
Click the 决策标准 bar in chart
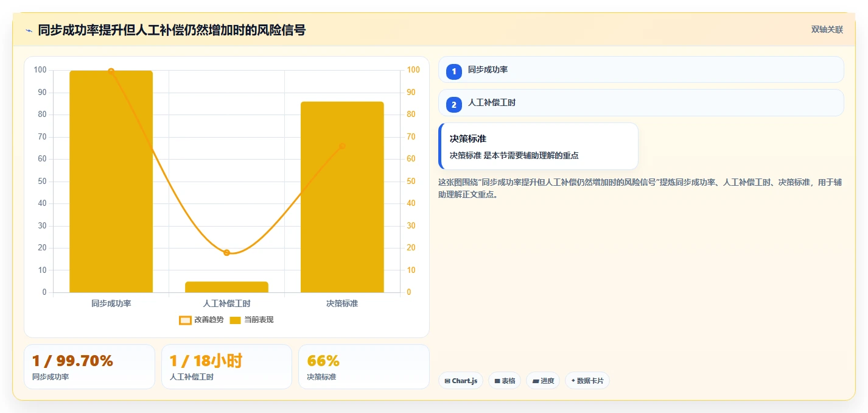tap(342, 197)
